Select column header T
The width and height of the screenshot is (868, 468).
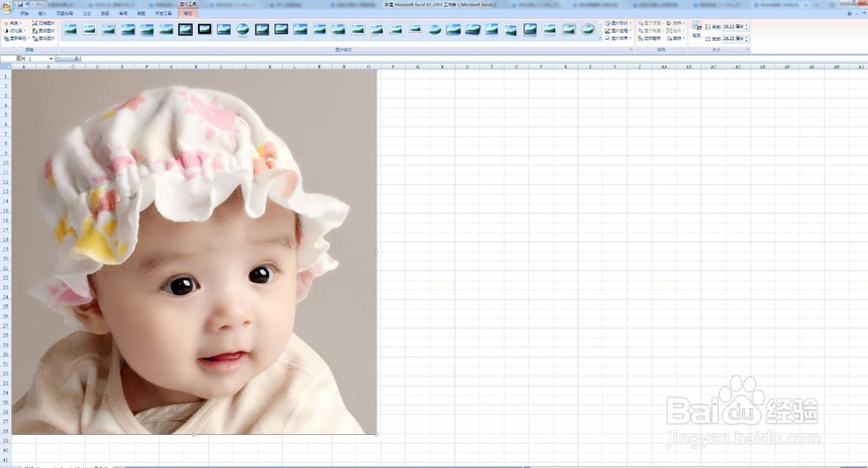point(491,67)
